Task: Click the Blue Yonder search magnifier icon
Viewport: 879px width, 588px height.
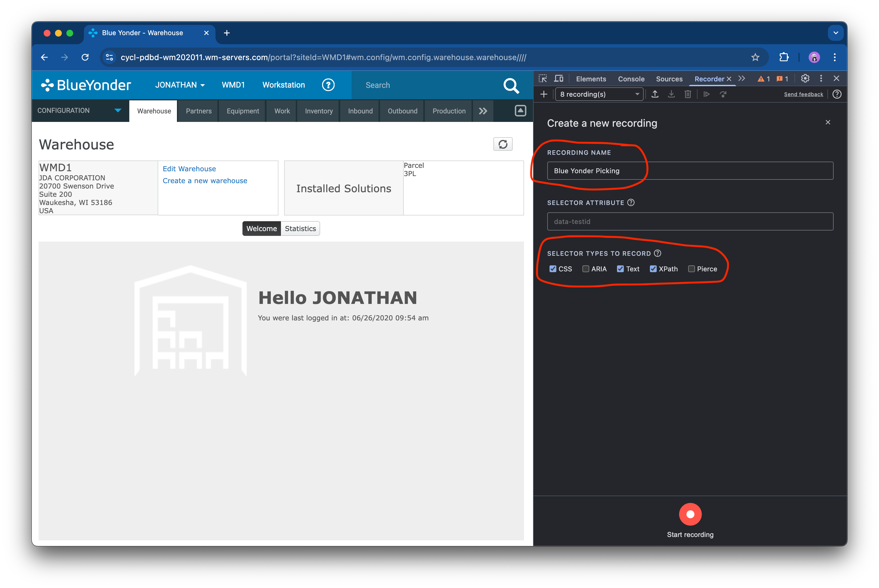Action: tap(511, 86)
